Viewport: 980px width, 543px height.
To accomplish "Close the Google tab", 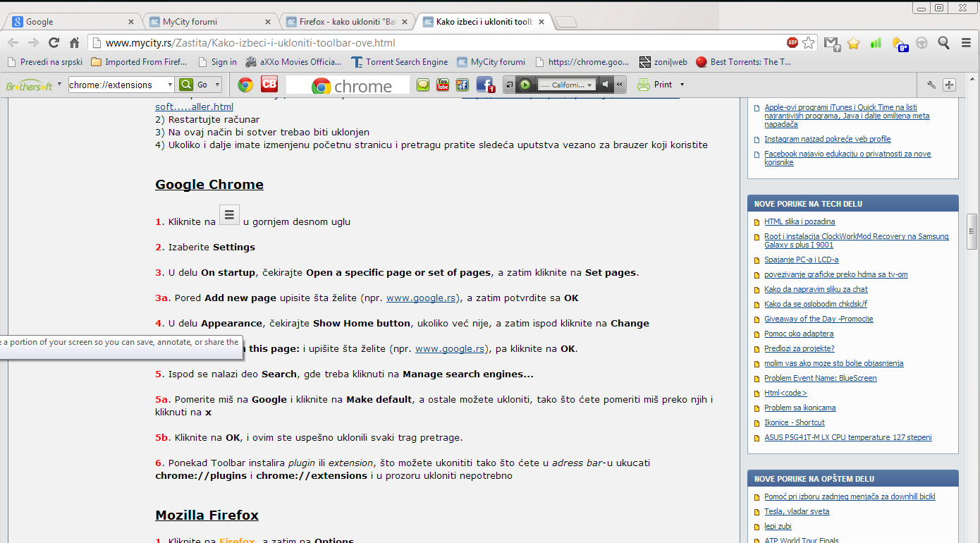I will pyautogui.click(x=131, y=22).
